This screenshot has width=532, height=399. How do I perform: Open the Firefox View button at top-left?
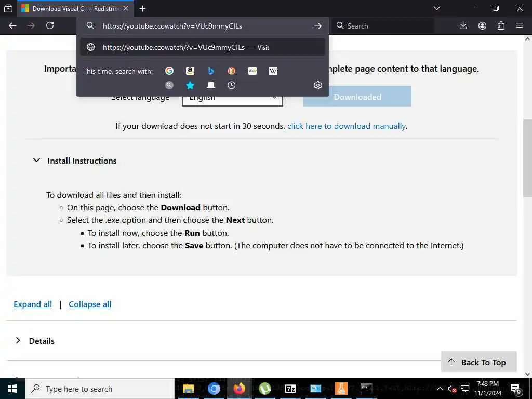pyautogui.click(x=8, y=8)
